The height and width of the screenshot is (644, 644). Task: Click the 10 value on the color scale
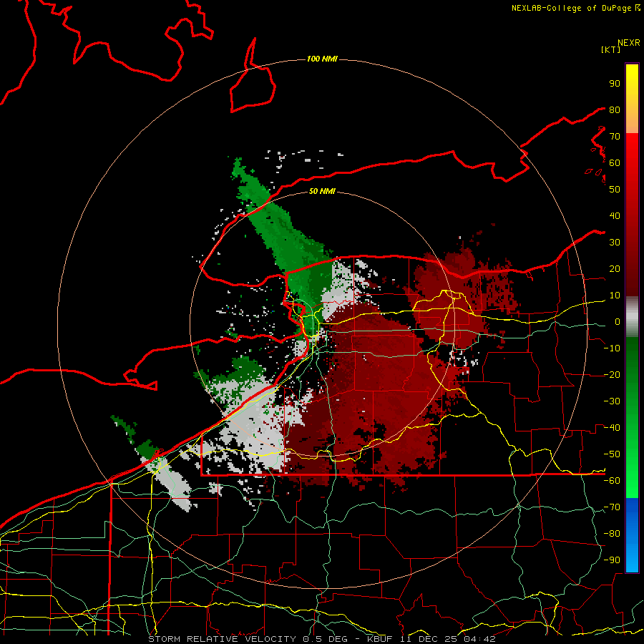615,296
